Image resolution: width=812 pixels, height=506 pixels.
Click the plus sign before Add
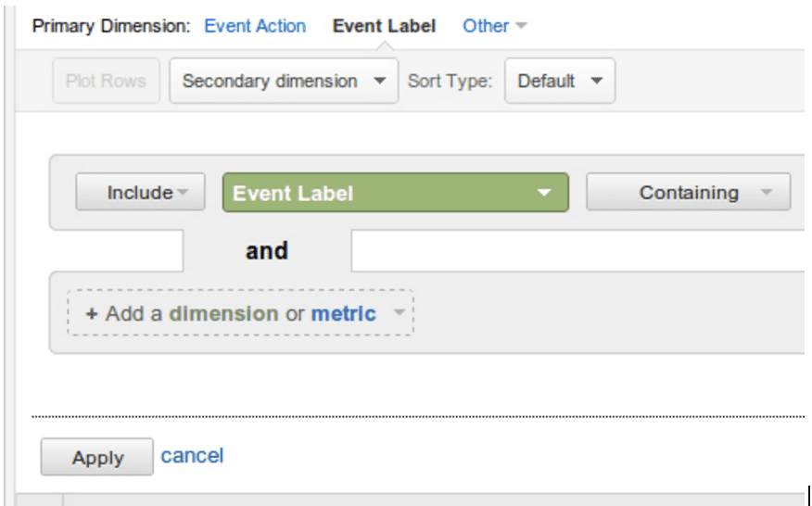pyautogui.click(x=92, y=313)
